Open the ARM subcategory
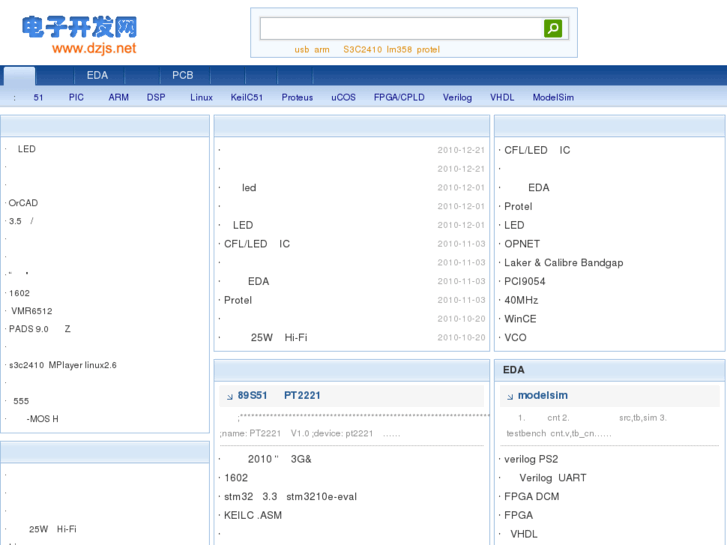 coord(119,97)
